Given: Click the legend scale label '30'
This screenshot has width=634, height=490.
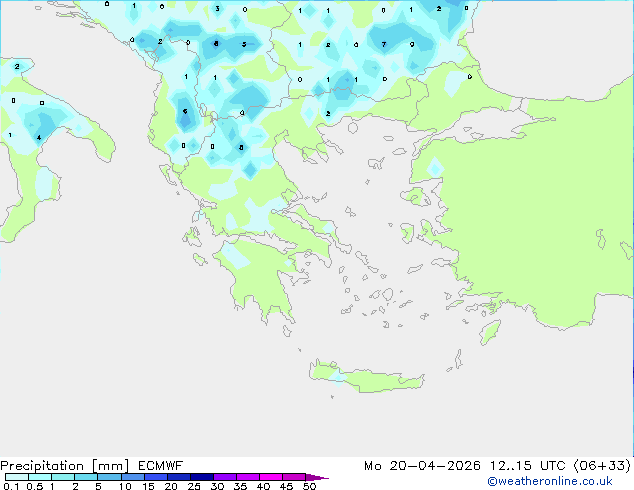Looking at the screenshot, I should pyautogui.click(x=217, y=486).
